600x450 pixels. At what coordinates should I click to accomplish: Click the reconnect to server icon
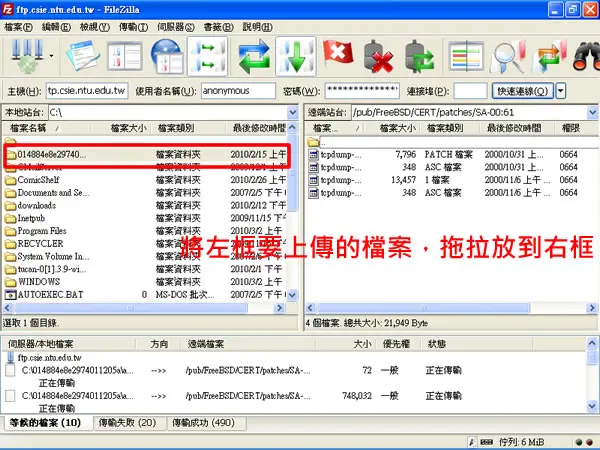[419, 57]
